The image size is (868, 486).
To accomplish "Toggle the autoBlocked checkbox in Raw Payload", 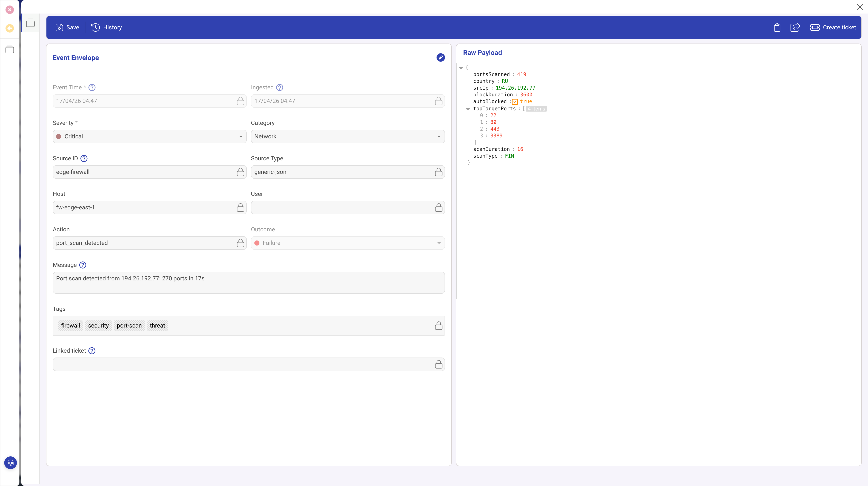I will pos(515,101).
